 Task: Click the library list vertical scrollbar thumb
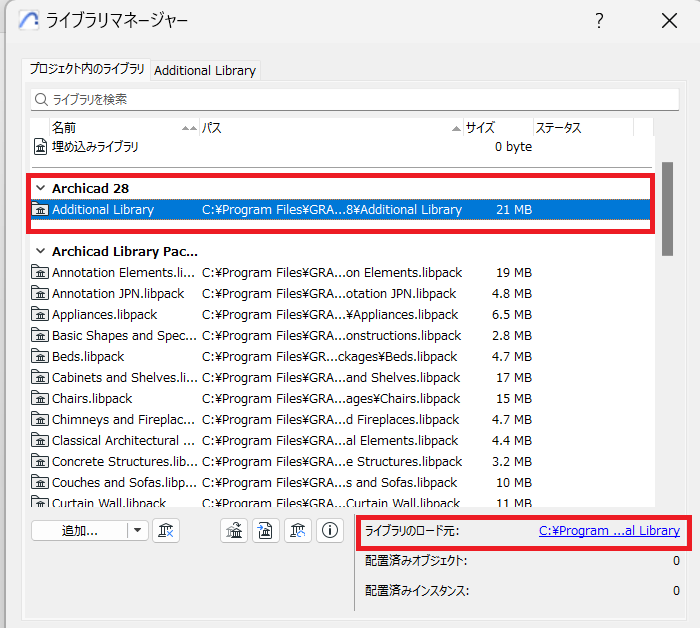click(667, 208)
